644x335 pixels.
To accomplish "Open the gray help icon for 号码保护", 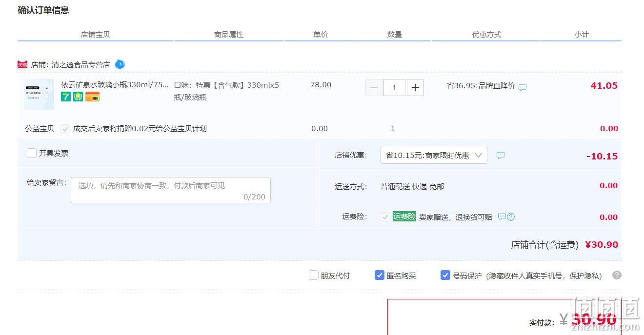I will pyautogui.click(x=617, y=275).
